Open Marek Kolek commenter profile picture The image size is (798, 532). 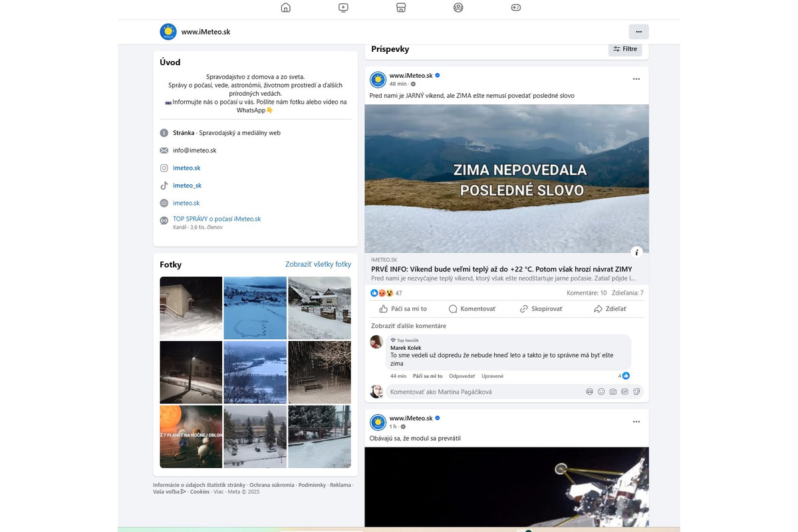(376, 342)
